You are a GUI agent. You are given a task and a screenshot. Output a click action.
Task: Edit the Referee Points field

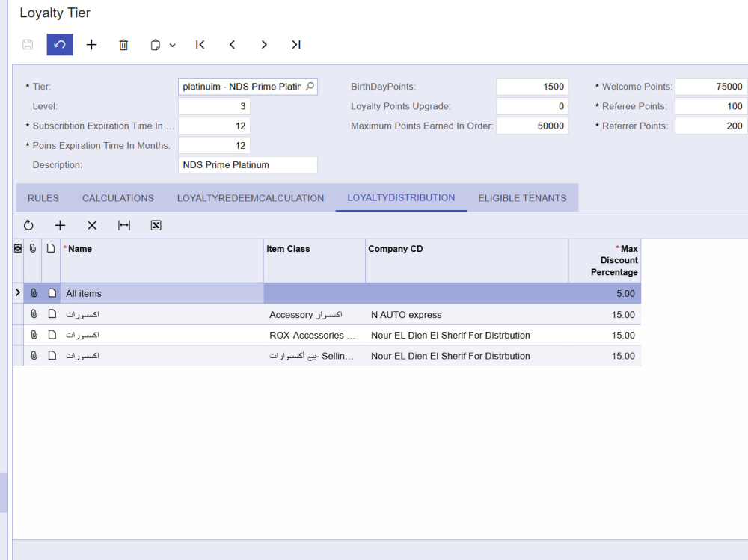click(x=711, y=106)
